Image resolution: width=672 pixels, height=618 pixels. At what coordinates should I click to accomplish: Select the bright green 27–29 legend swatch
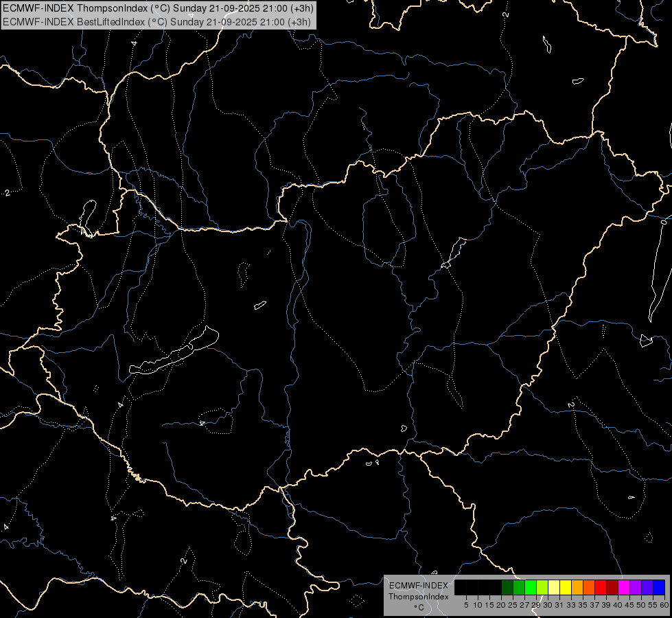pyautogui.click(x=530, y=587)
